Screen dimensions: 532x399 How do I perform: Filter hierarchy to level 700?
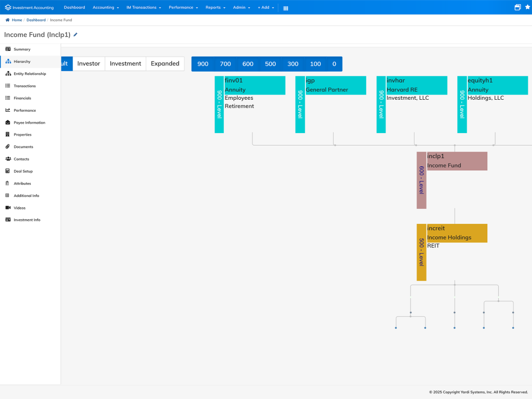point(225,64)
